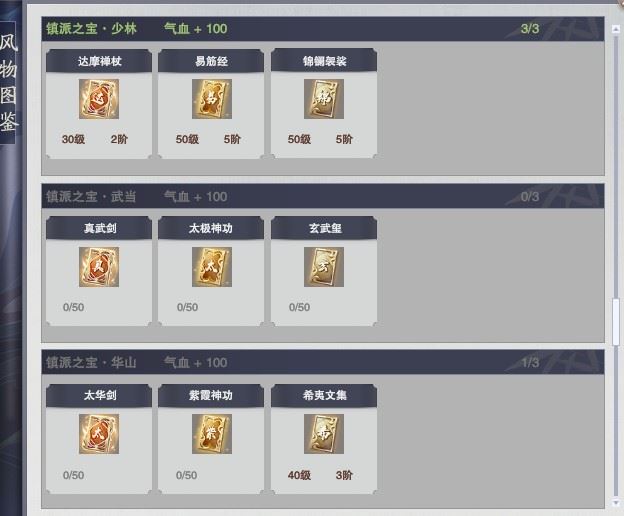Open the 风物图鉴 side tab
The height and width of the screenshot is (516, 624).
pyautogui.click(x=8, y=83)
